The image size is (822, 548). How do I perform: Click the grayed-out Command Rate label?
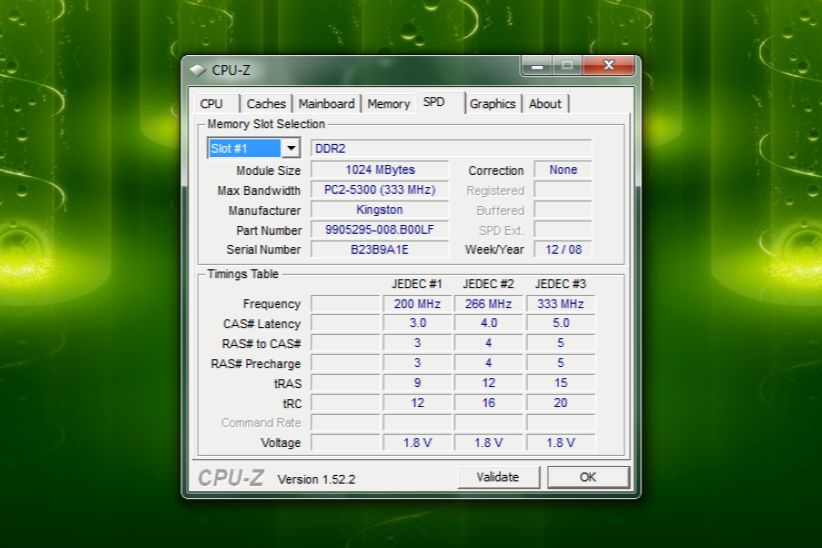pos(261,423)
